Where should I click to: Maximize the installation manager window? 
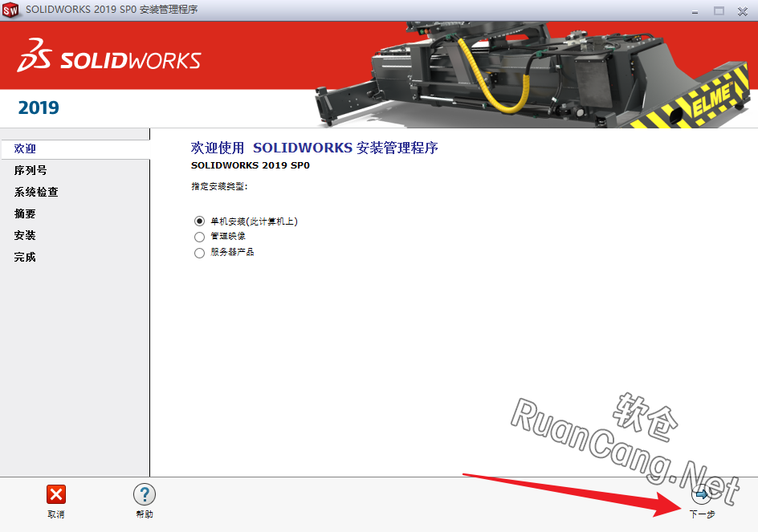click(x=719, y=10)
